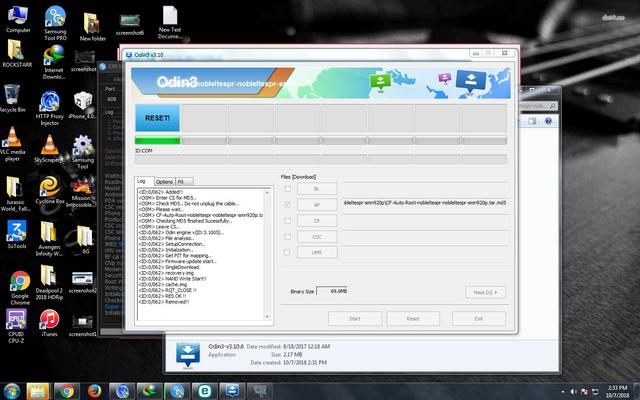This screenshot has height=400, width=640.
Task: Click the log scrollbar up arrow
Action: pyautogui.click(x=267, y=192)
